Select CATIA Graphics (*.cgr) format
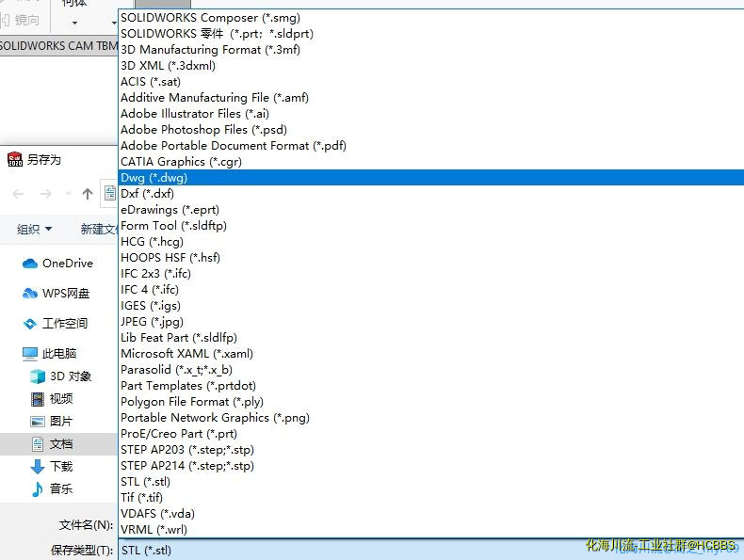The image size is (744, 560). 430,162
